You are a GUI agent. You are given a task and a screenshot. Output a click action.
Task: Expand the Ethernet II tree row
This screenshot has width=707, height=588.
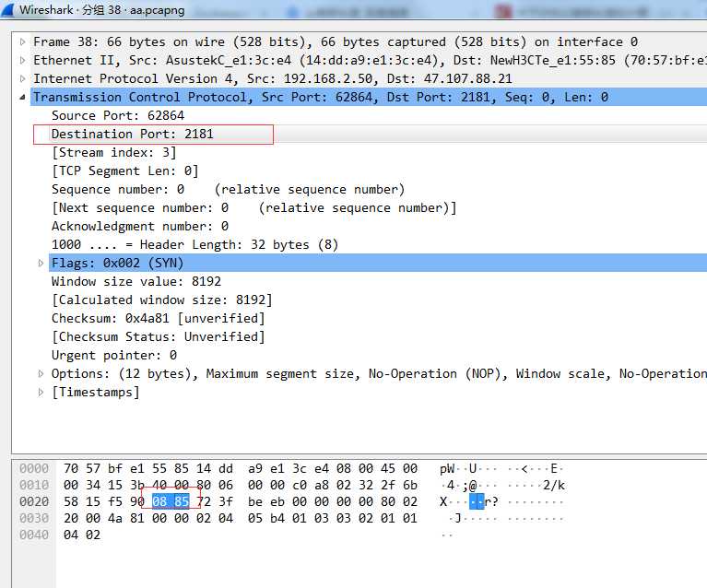tap(22, 60)
